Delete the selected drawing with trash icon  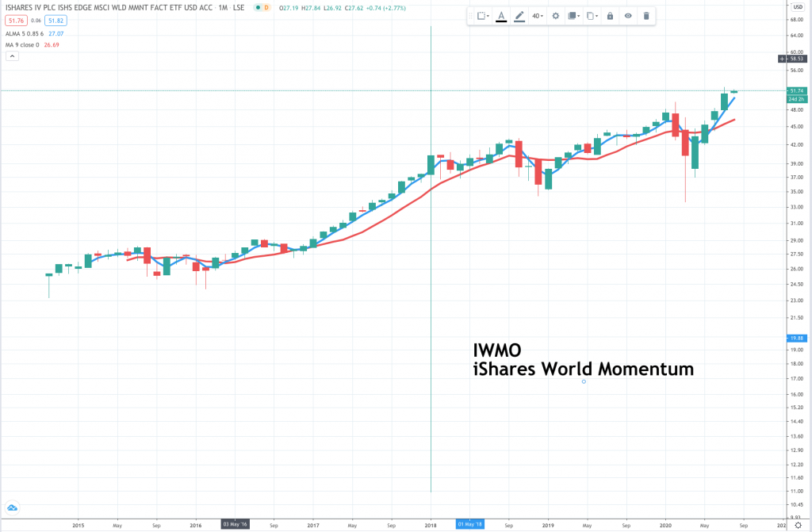click(645, 16)
